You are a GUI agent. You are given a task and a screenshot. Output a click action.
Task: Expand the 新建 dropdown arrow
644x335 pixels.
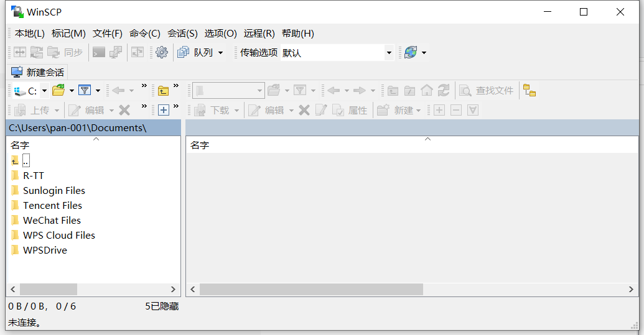coord(419,110)
